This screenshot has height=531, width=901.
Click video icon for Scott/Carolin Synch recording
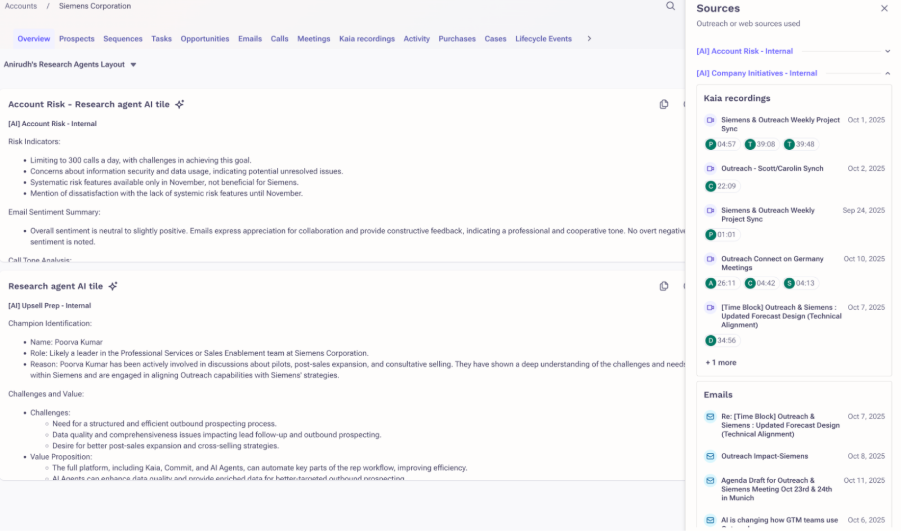click(710, 168)
